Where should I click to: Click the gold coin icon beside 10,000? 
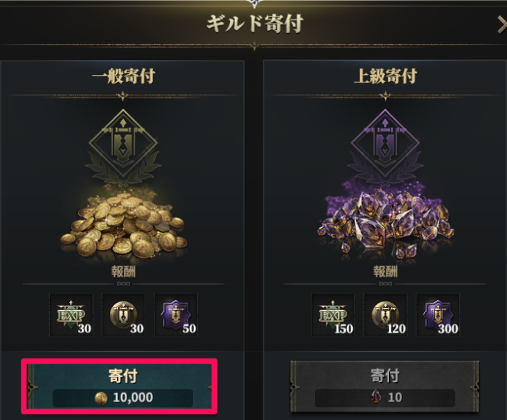click(x=101, y=398)
